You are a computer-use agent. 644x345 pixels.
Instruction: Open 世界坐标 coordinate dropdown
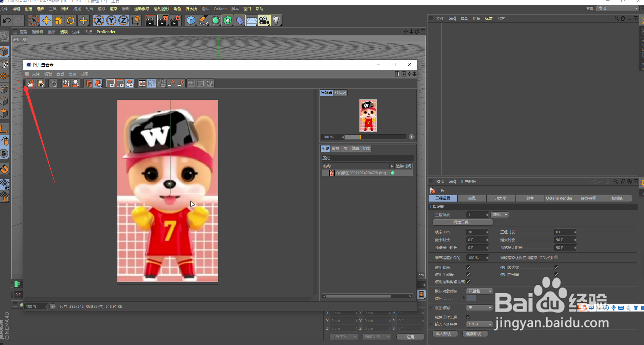[x=343, y=337]
